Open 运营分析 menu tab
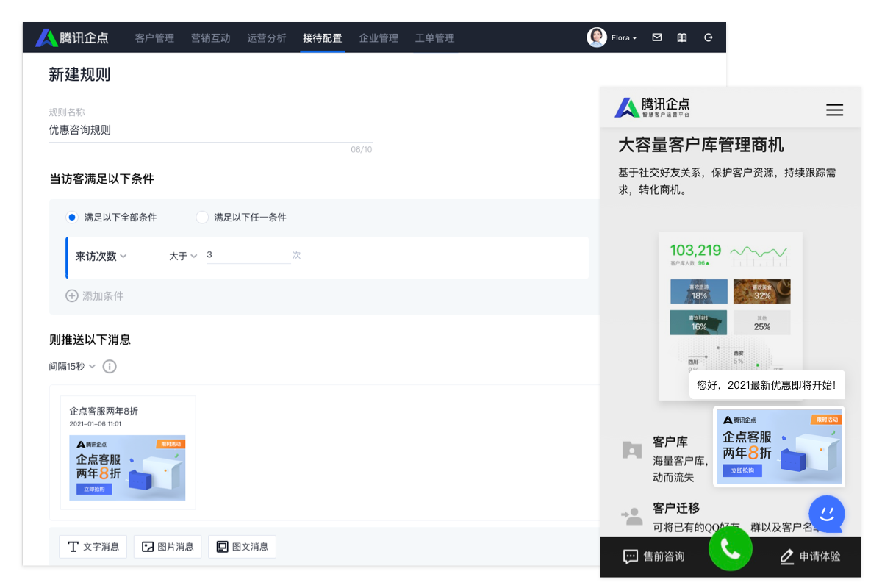Screen dimensions: 882x588 (x=267, y=37)
